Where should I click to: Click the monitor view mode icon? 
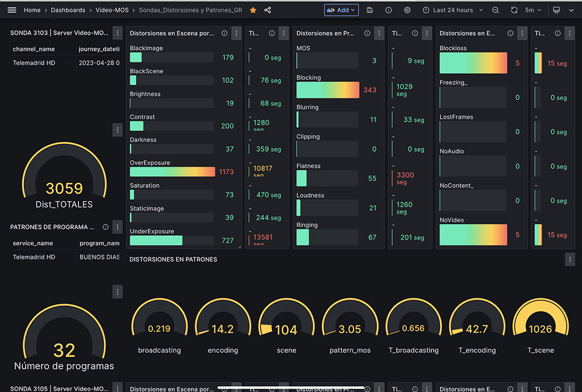pos(556,10)
